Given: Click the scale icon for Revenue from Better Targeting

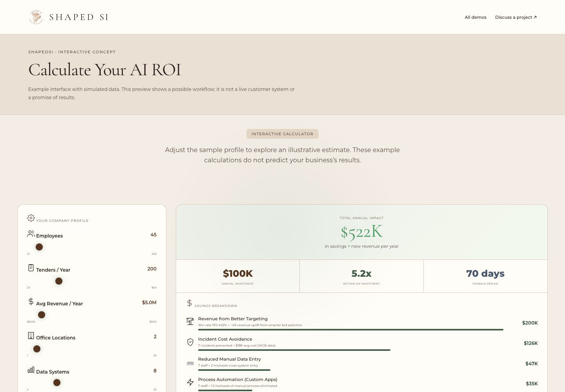Looking at the screenshot, I should [x=190, y=321].
